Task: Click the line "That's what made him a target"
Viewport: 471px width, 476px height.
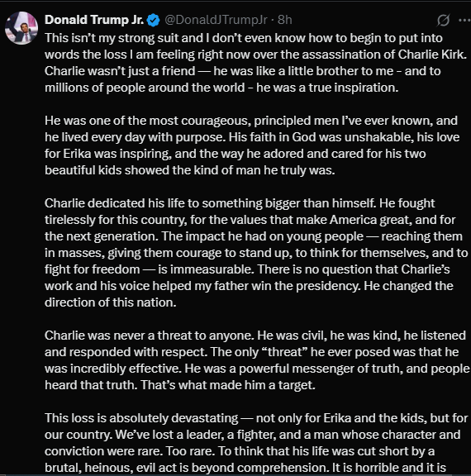Action: tap(228, 385)
